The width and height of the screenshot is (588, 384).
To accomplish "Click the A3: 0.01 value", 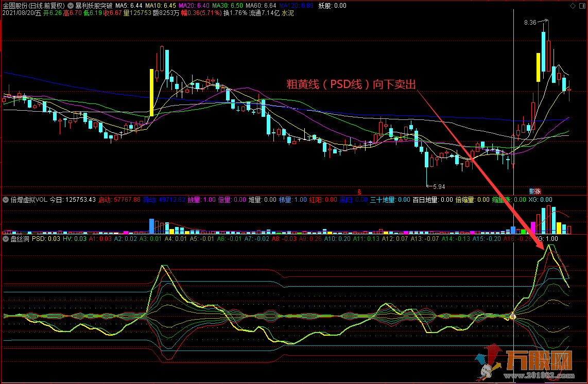I will click(x=151, y=239).
